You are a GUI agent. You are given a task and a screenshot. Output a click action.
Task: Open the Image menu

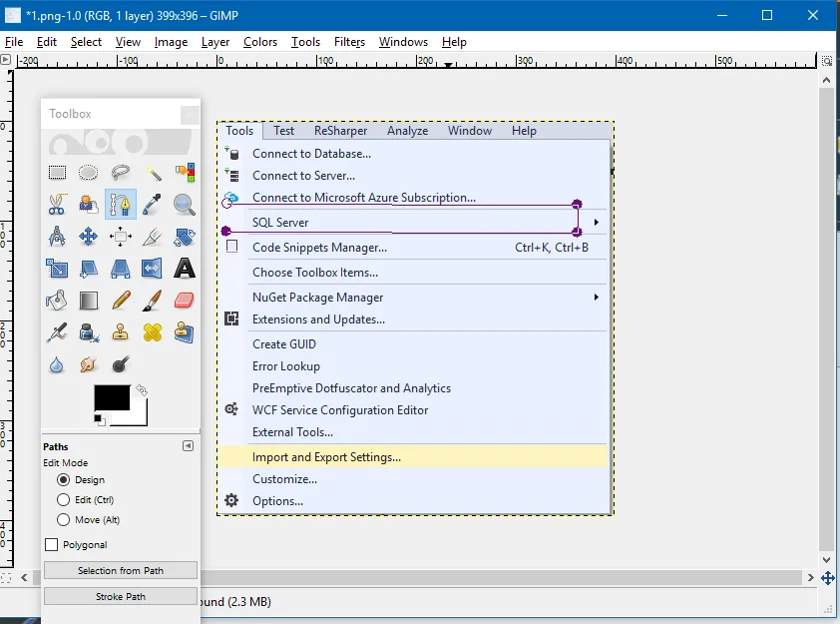[x=171, y=42]
